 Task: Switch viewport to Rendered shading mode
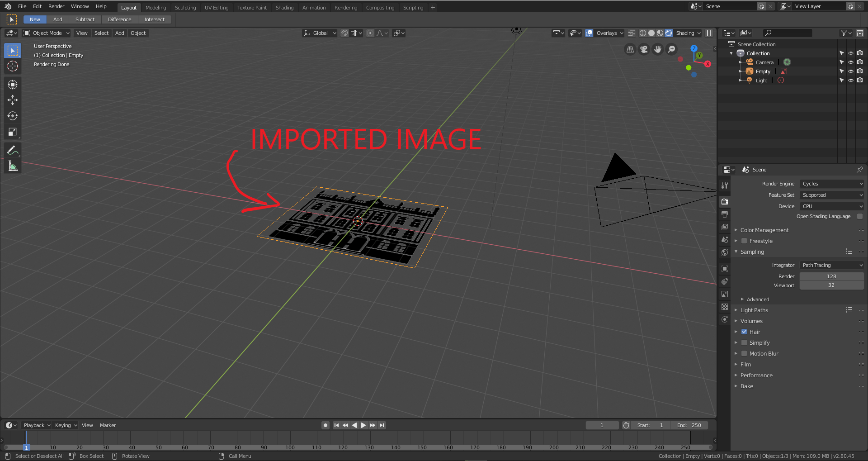coord(668,33)
